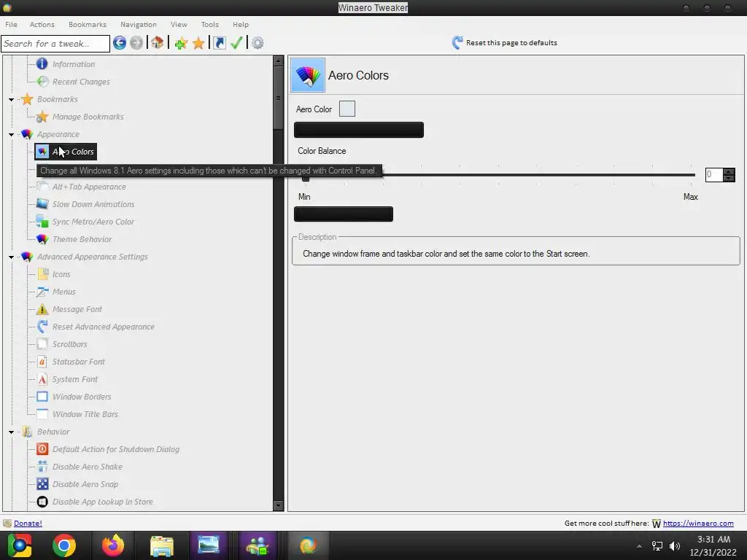This screenshot has width=747, height=560.
Task: Select Statusbar Font in the tree
Action: (x=79, y=362)
